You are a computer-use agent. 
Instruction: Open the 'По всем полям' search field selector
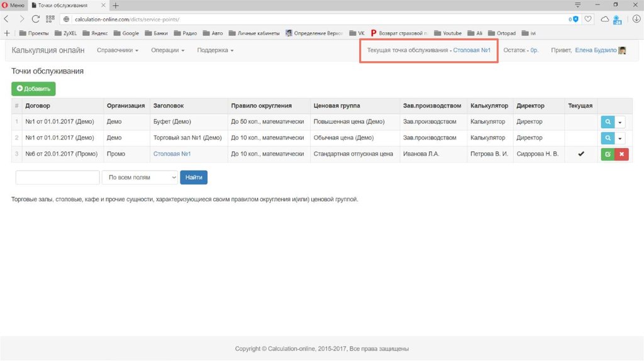(140, 178)
